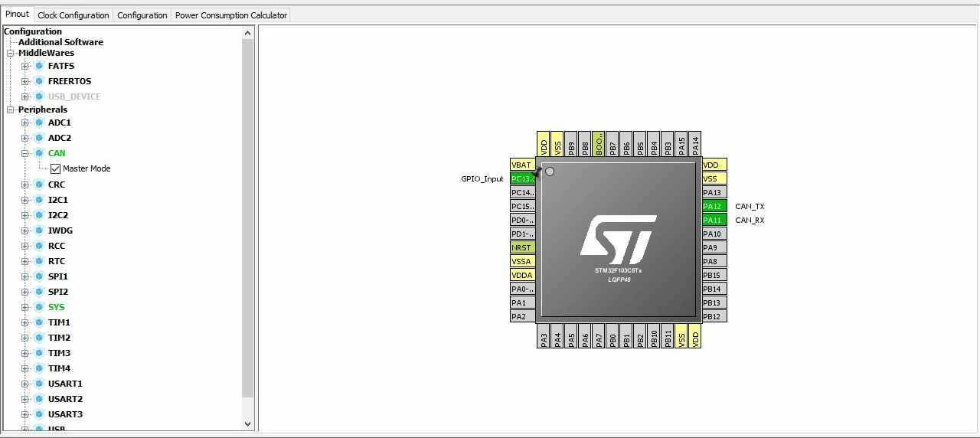980x438 pixels.
Task: Click the TIM1 peripheral icon
Action: click(x=38, y=322)
